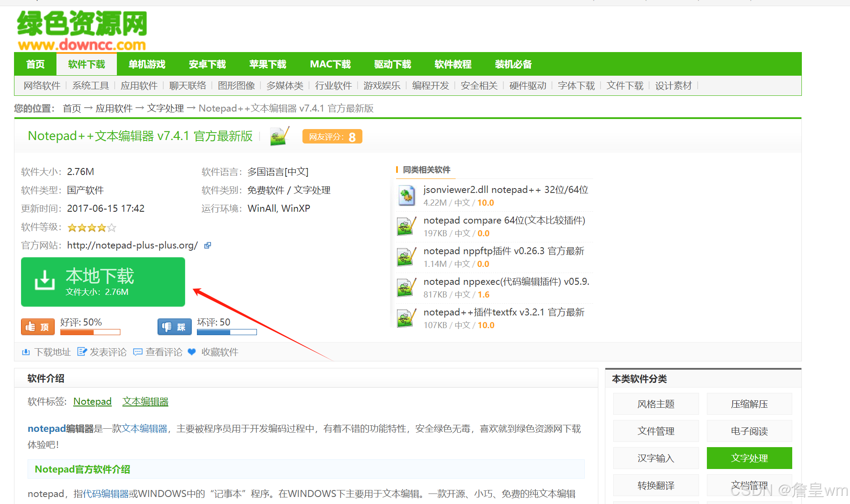This screenshot has height=504, width=850.
Task: Open the 驱动下载 navigation tab
Action: tap(393, 64)
